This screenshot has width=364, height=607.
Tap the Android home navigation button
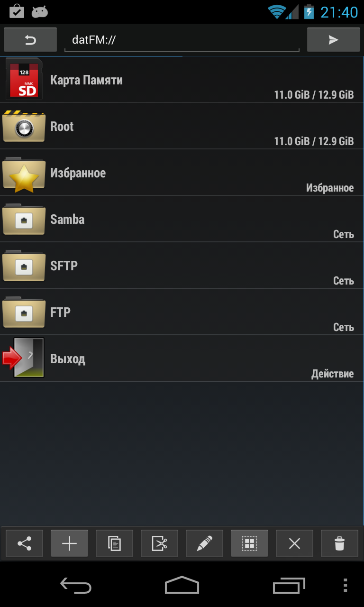pyautogui.click(x=182, y=585)
